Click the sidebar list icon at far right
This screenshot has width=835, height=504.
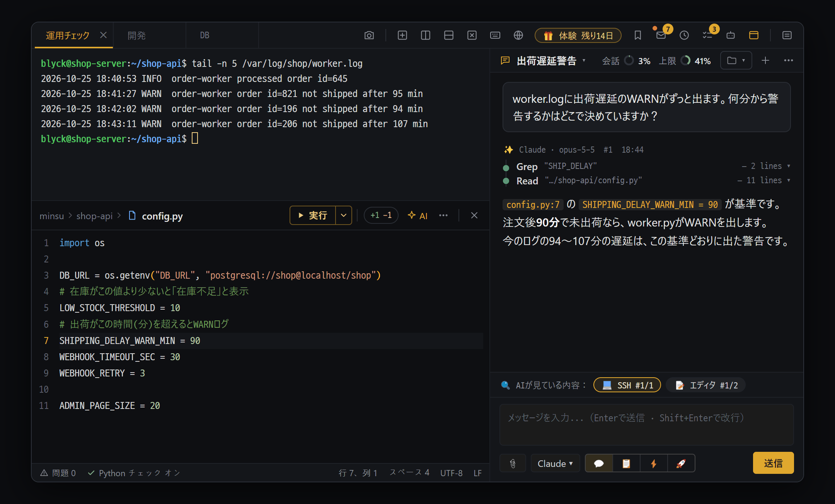787,36
